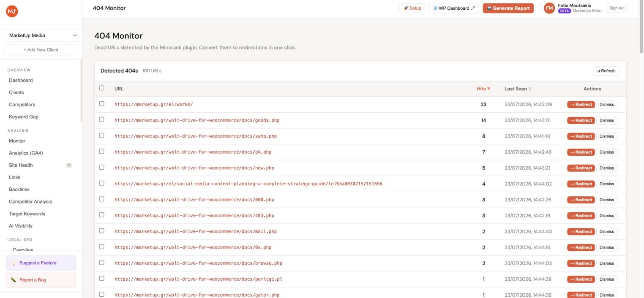Sort table by Last Seen column
The image size is (644, 298).
click(x=518, y=89)
